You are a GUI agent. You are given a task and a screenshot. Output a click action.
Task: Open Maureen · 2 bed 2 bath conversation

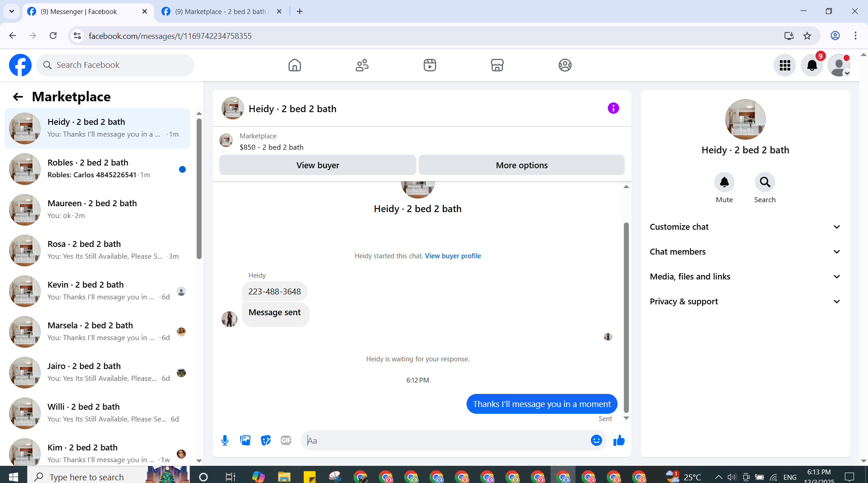[97, 209]
